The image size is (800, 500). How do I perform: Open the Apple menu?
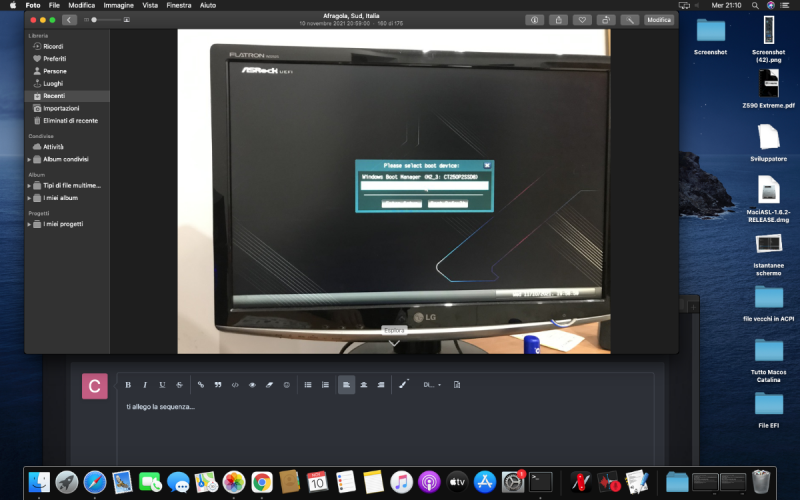click(13, 5)
